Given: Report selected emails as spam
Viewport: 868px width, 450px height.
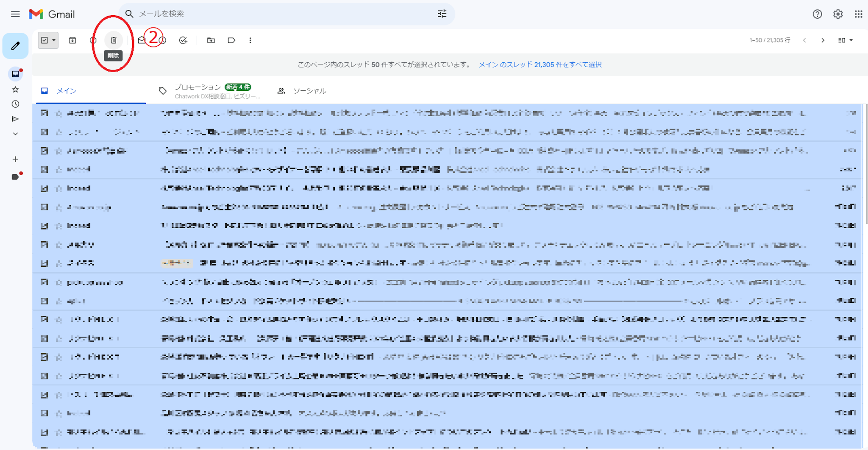Looking at the screenshot, I should coord(93,40).
